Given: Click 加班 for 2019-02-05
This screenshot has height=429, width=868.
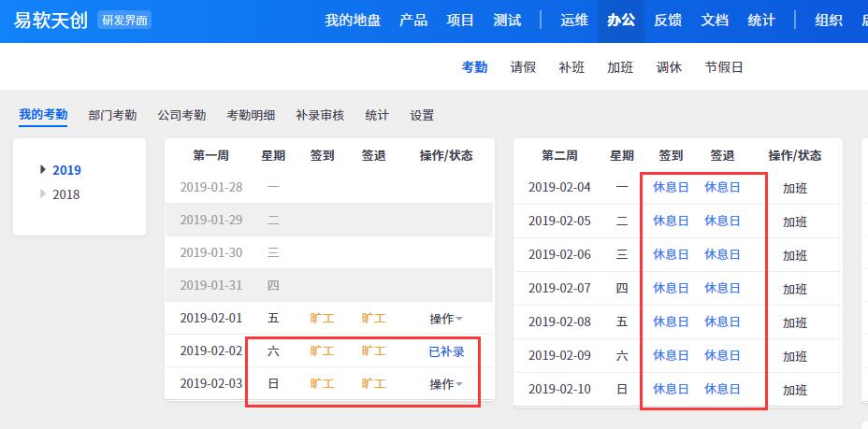Looking at the screenshot, I should (x=795, y=222).
